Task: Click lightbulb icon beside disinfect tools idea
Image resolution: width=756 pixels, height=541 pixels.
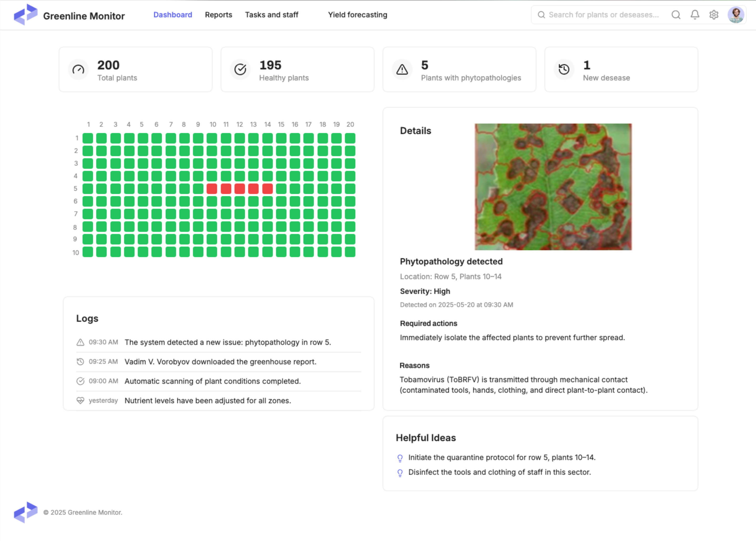Action: (400, 473)
